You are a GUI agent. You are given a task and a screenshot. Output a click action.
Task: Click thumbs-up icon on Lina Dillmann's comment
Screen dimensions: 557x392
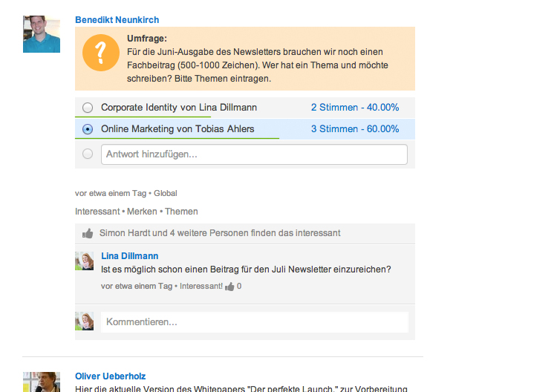point(229,287)
